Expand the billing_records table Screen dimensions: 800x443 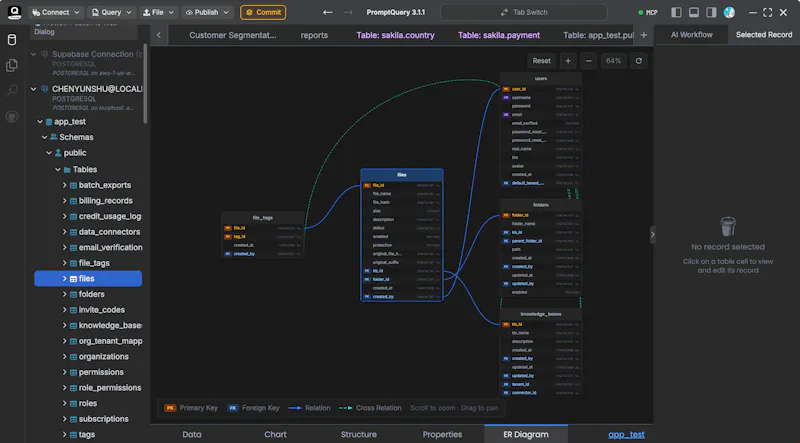65,201
